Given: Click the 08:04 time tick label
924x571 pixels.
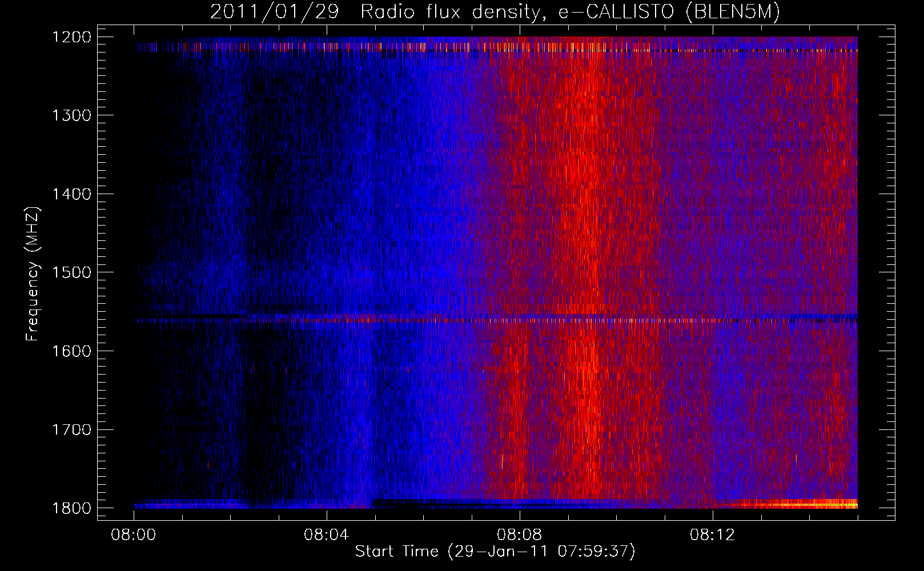Looking at the screenshot, I should tap(327, 535).
